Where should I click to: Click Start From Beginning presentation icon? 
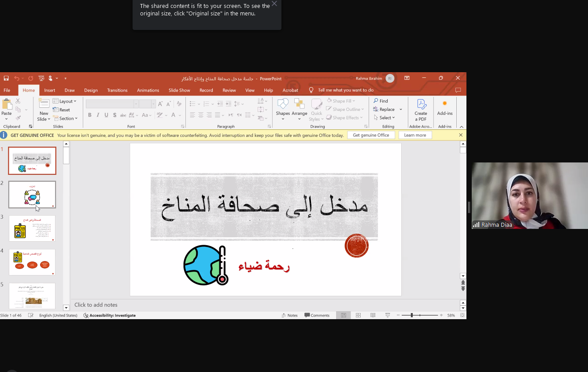41,78
